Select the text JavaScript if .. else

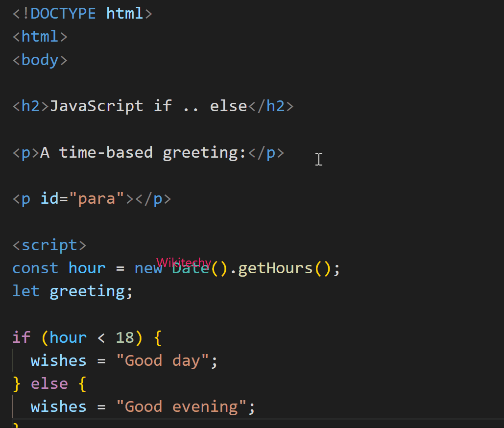point(148,106)
